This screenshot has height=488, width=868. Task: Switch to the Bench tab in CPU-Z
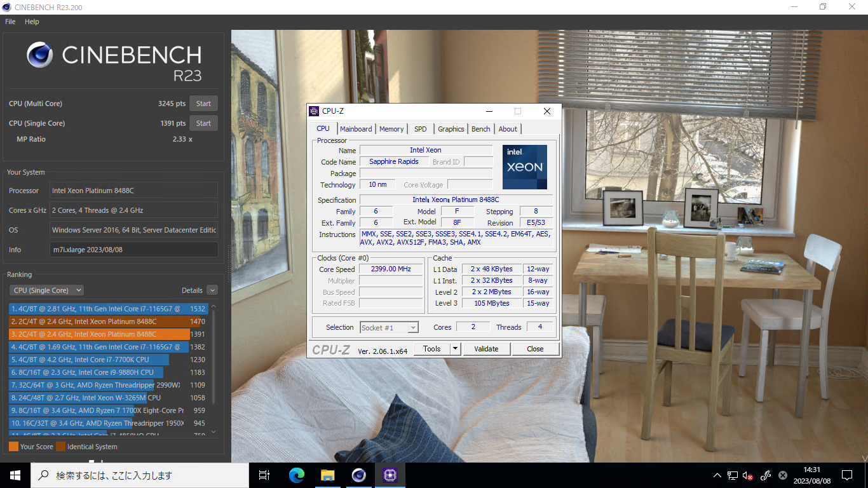(x=481, y=129)
